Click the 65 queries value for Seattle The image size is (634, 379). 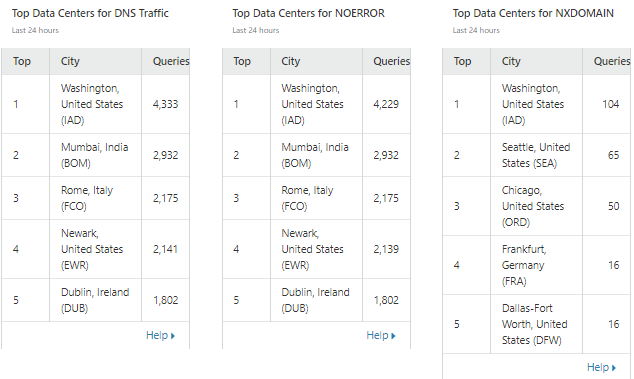point(613,155)
